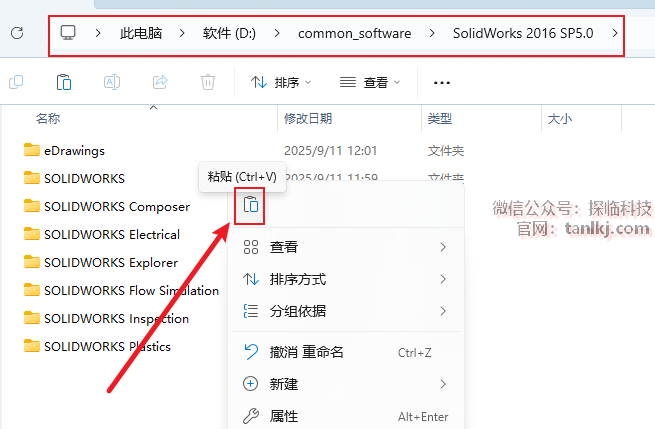Open the 排序方式 submenu
The width and height of the screenshot is (655, 429).
[x=345, y=279]
